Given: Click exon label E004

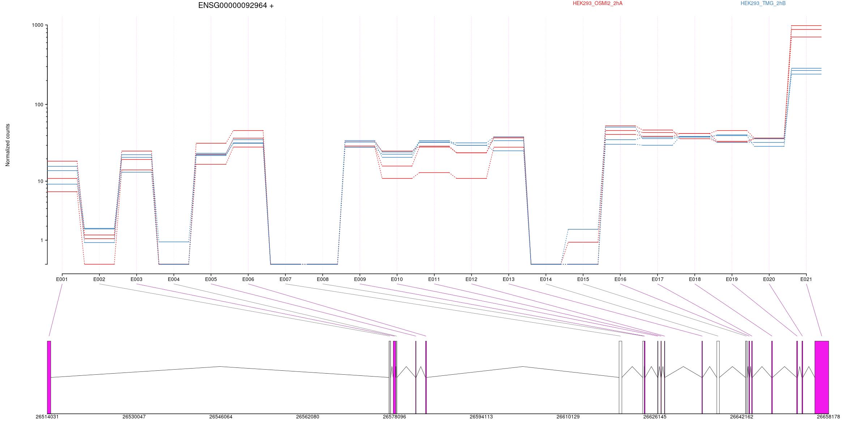Looking at the screenshot, I should 174,279.
